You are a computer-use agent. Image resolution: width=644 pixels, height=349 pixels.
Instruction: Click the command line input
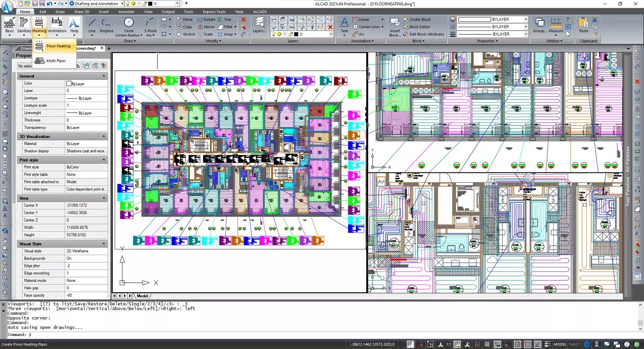coord(323,335)
